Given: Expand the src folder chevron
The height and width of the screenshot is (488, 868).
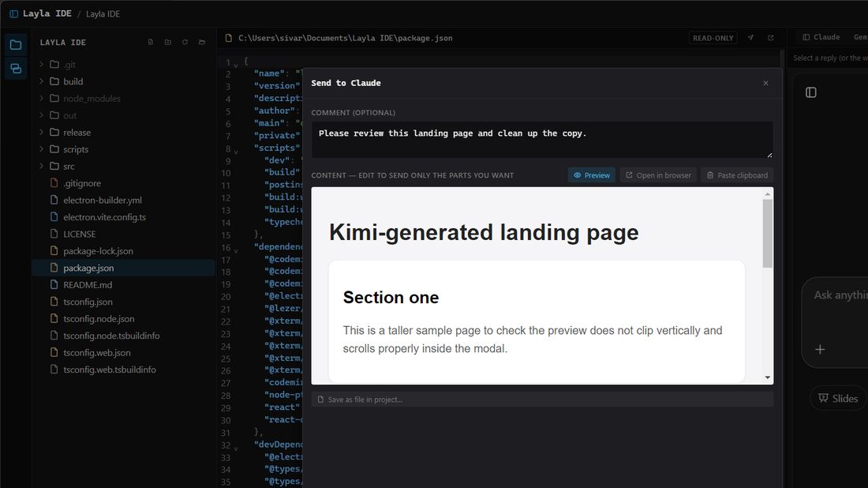Looking at the screenshot, I should coord(41,166).
